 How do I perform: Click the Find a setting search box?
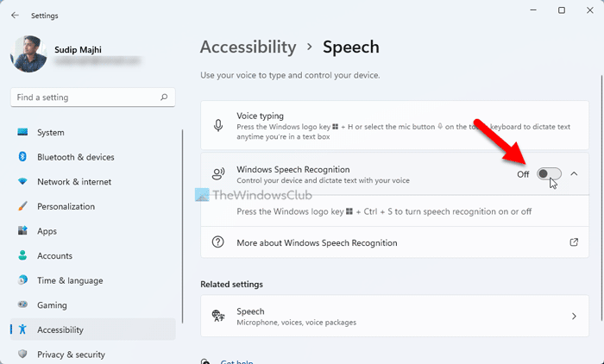click(93, 97)
